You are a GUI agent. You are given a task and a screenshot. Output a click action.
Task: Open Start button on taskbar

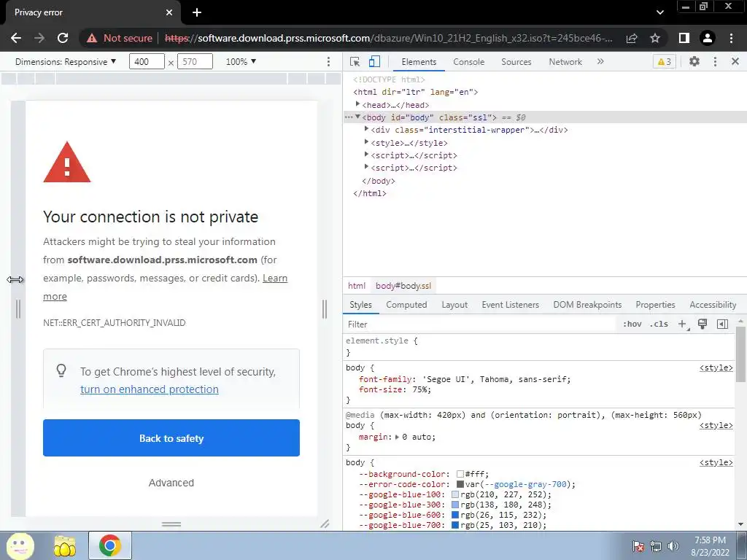pyautogui.click(x=20, y=545)
